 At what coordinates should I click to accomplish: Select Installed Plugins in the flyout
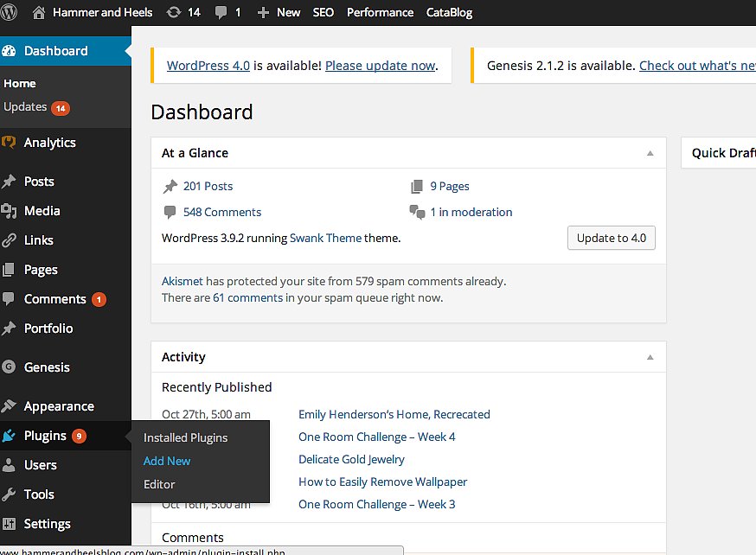186,437
